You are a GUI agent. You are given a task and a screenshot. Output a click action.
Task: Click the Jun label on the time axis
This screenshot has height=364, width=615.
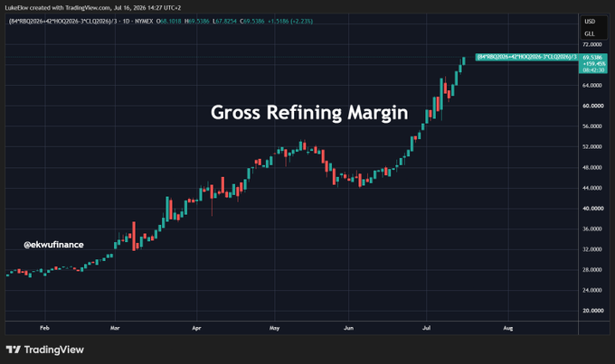coord(349,328)
